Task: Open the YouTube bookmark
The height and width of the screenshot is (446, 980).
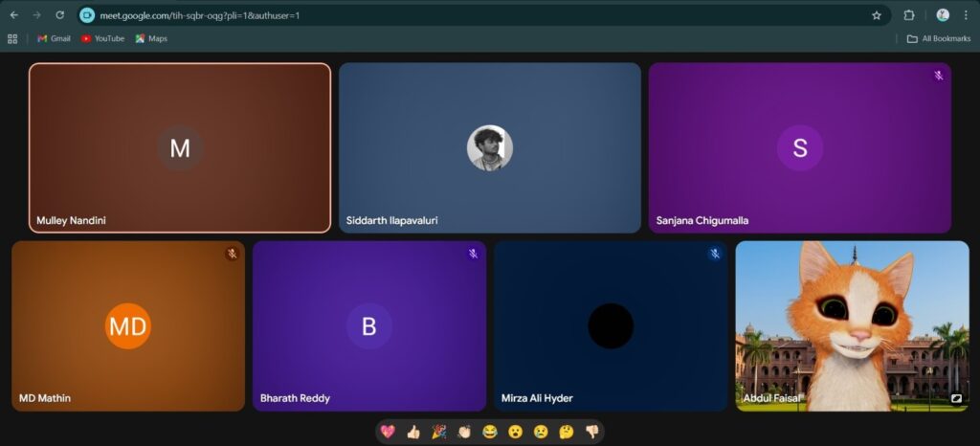Action: coord(102,38)
